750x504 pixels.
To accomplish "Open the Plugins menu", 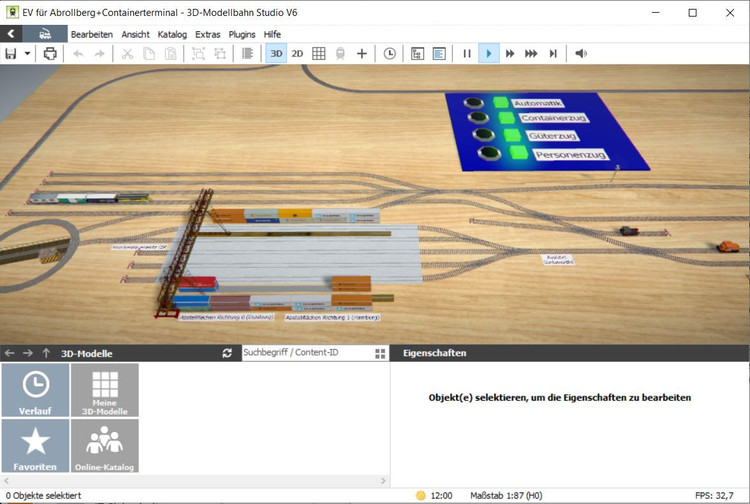I will pyautogui.click(x=242, y=34).
